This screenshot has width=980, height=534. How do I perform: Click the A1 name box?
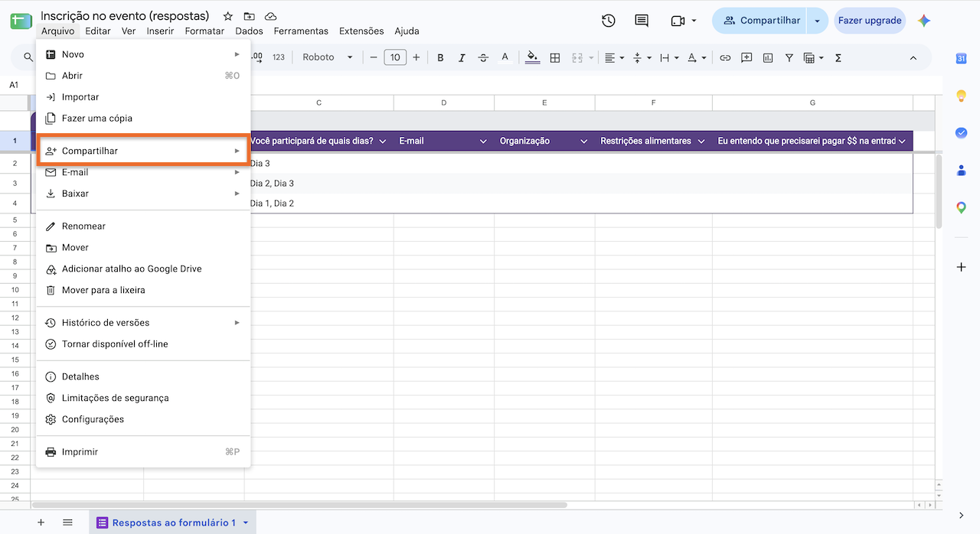[14, 85]
